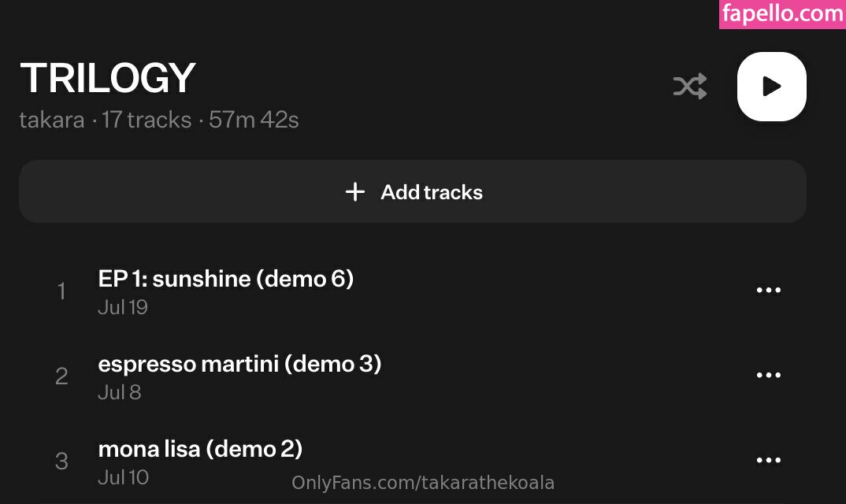Click the OnlyFans.com/takarathekoala watermark text
Viewport: 846px width, 504px height.
point(423,483)
